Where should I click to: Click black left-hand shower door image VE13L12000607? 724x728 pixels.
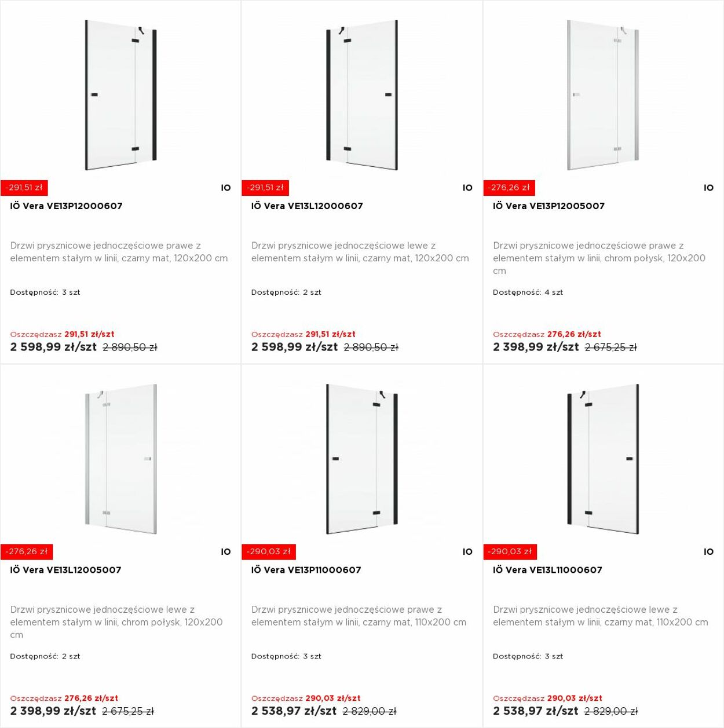tap(362, 96)
